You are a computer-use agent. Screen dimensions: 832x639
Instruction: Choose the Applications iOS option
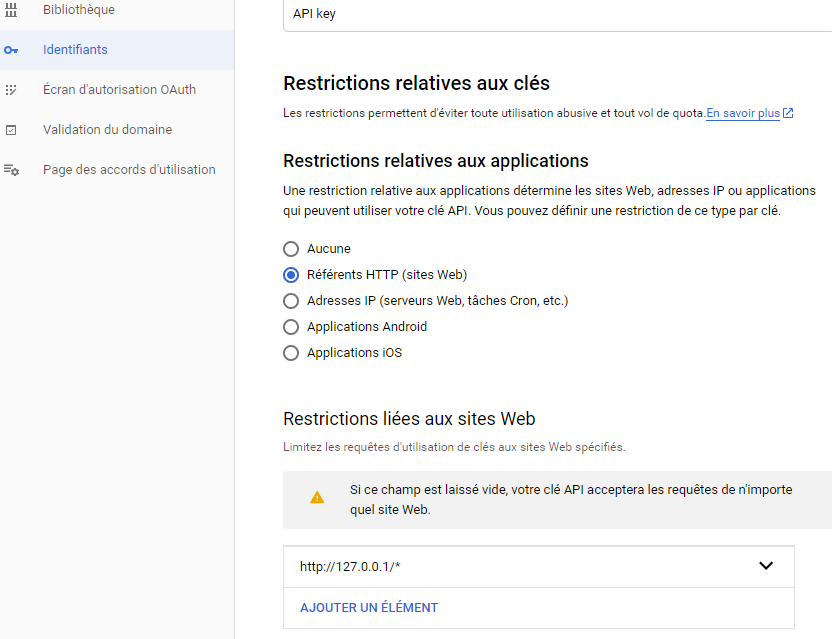click(291, 353)
